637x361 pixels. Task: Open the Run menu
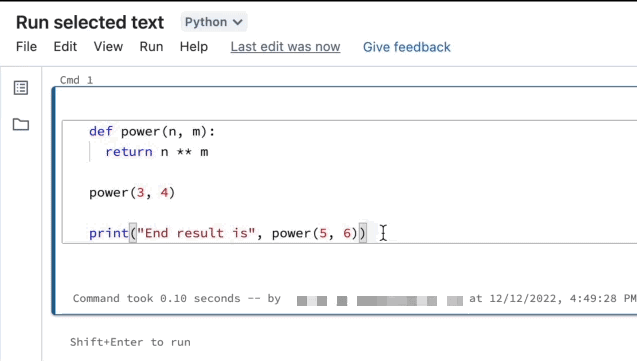(x=151, y=47)
